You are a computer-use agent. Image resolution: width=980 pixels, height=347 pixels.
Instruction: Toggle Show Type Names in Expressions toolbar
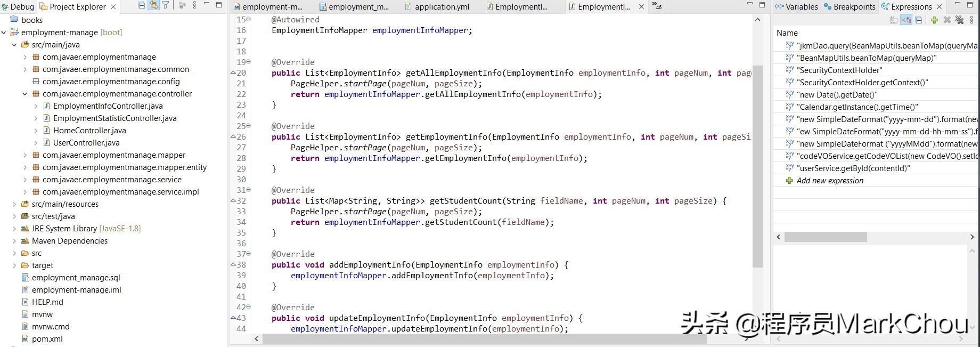click(x=894, y=20)
